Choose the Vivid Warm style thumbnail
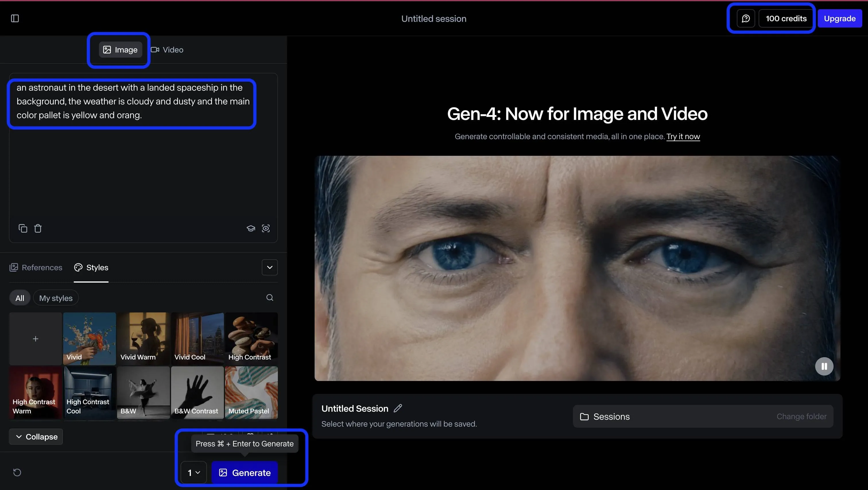This screenshot has height=490, width=868. click(x=143, y=338)
